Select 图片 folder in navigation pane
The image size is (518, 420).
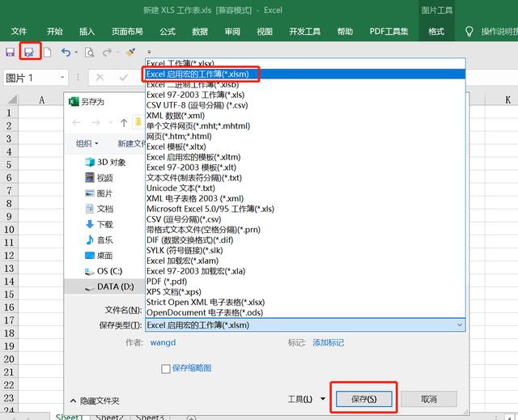tap(99, 193)
